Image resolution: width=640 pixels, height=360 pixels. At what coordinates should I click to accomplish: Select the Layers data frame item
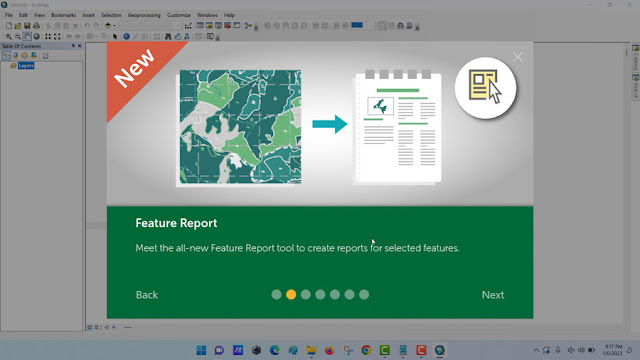tap(26, 65)
